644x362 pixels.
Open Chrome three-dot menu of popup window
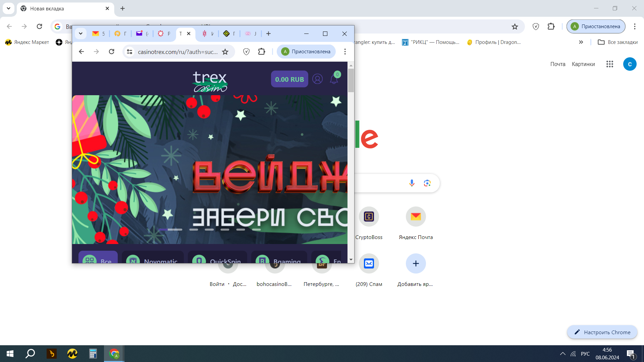345,51
